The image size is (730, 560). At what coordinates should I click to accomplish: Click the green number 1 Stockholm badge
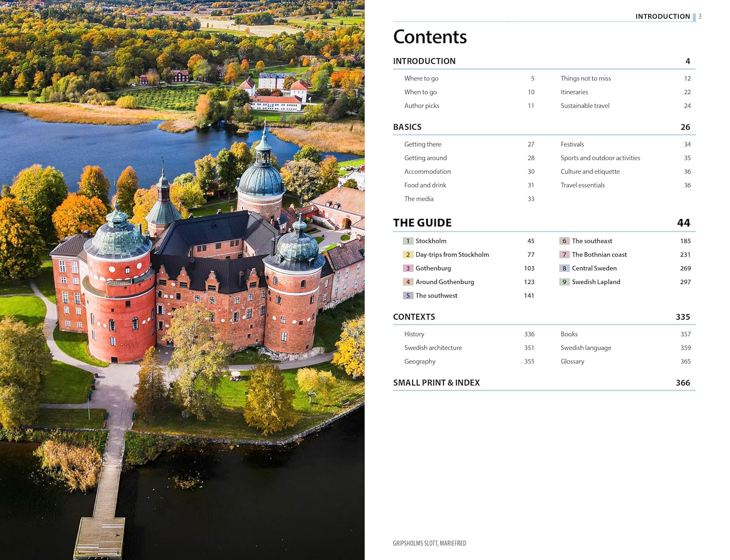click(408, 241)
